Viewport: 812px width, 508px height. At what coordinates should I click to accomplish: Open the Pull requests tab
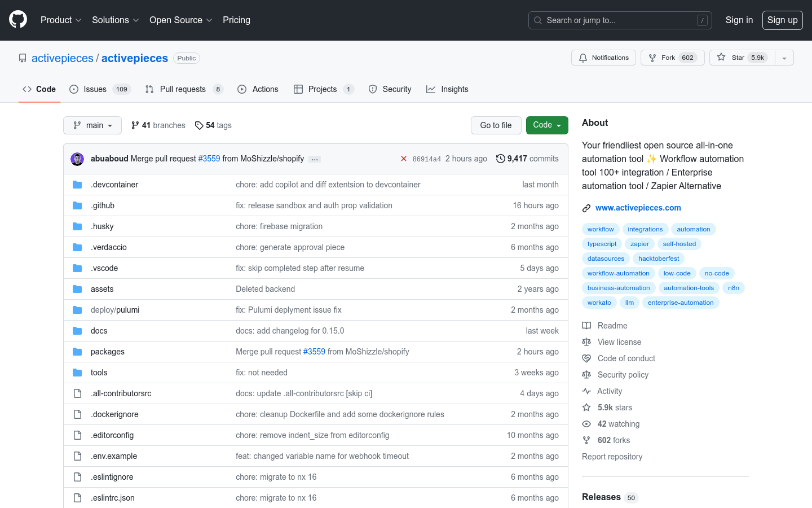click(184, 89)
